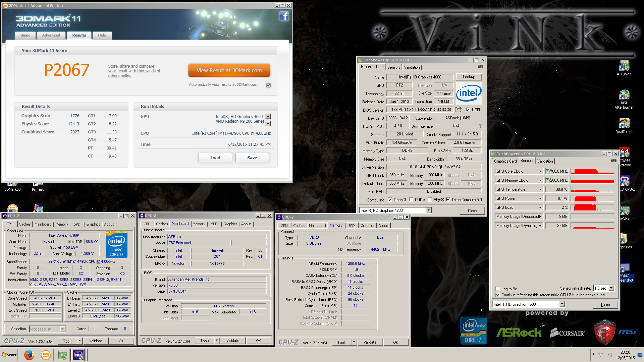The image size is (644, 362).
Task: Click the CPU-Z taskbar icon
Action: pos(78,355)
